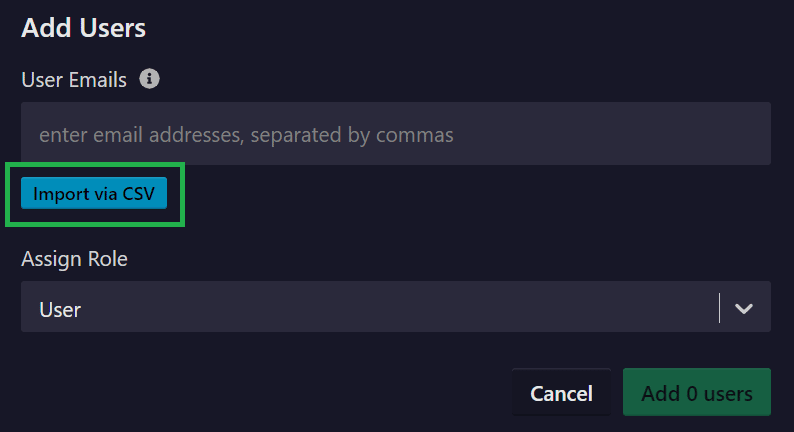Cancel the Add Users dialog
794x432 pixels.
coord(561,393)
